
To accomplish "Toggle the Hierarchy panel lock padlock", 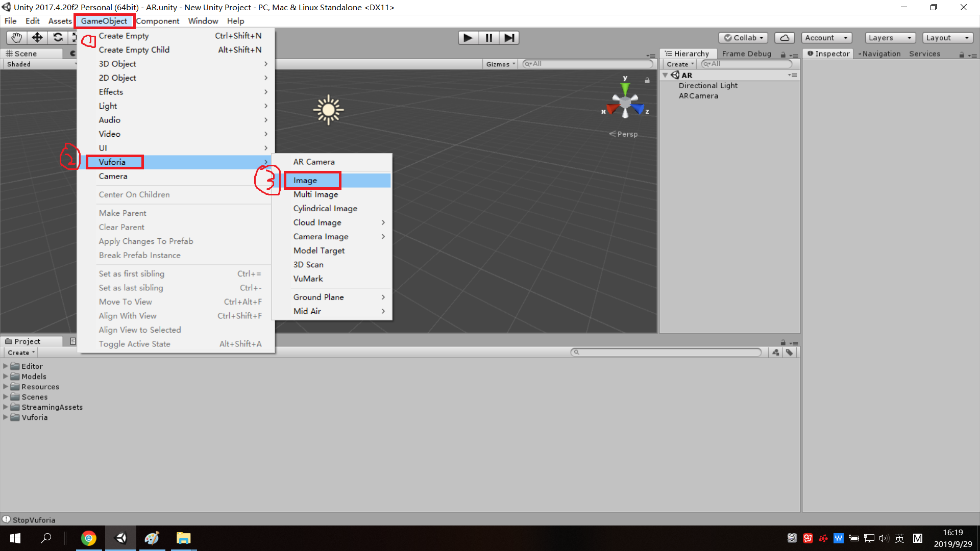I will point(783,55).
